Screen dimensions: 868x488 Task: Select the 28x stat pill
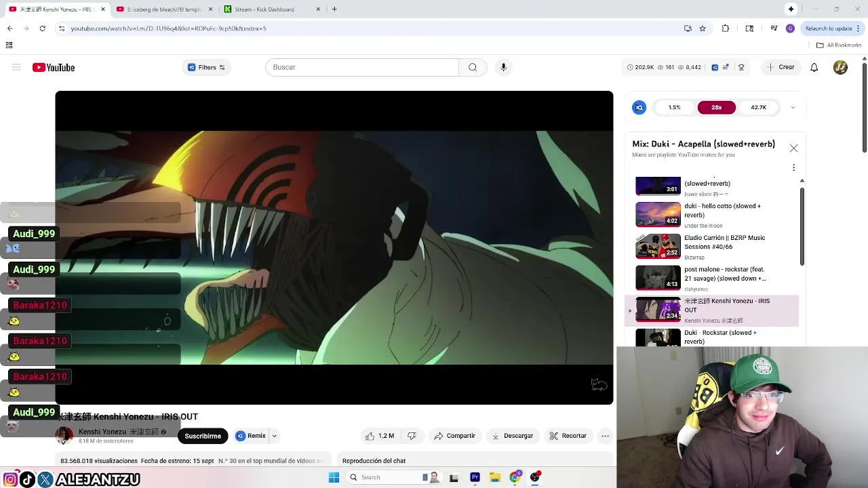[x=716, y=107]
